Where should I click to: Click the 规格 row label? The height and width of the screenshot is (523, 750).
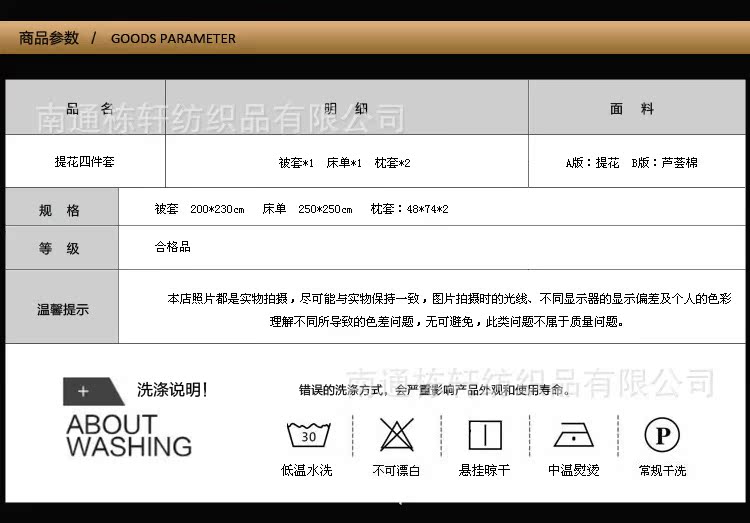click(x=59, y=210)
